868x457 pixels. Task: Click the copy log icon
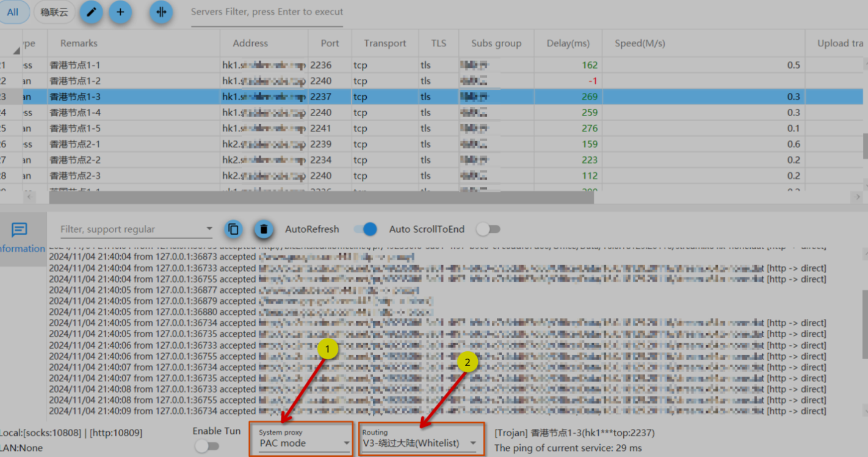233,229
